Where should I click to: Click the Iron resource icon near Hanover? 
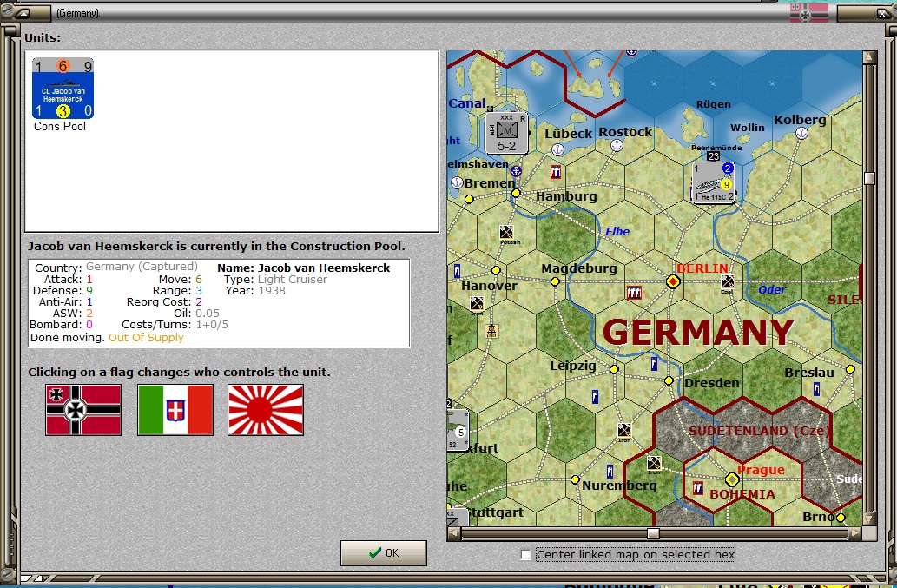[x=477, y=303]
